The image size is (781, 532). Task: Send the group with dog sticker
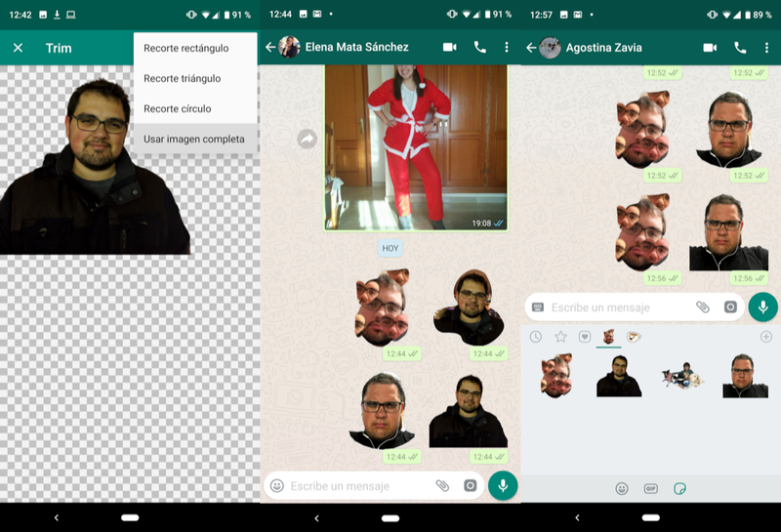681,376
